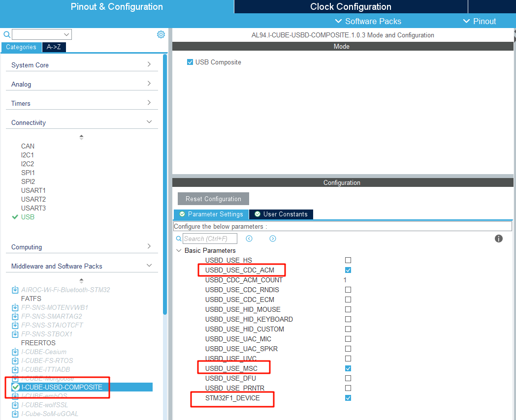516x420 pixels.
Task: Click the settings gear icon in categories panel
Action: click(161, 34)
